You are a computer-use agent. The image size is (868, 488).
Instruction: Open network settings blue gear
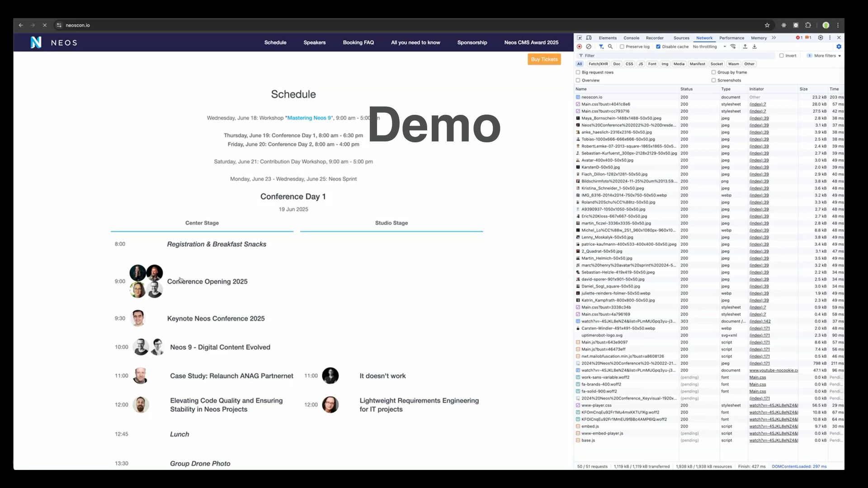coord(839,47)
